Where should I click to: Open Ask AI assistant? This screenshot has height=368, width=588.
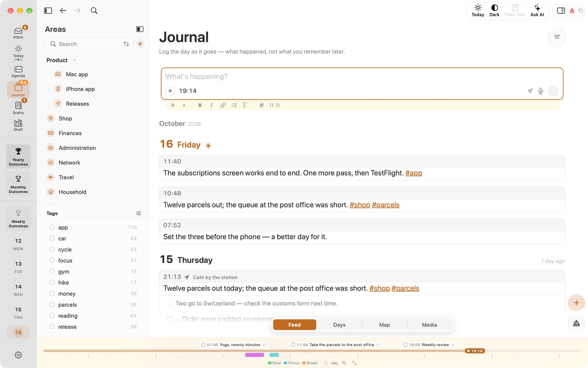[x=537, y=10]
